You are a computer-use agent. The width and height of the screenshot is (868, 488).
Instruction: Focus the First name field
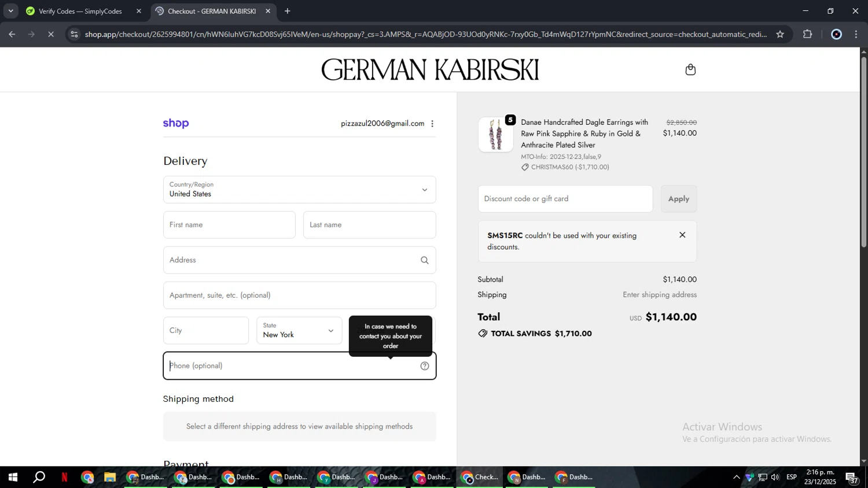pyautogui.click(x=229, y=225)
